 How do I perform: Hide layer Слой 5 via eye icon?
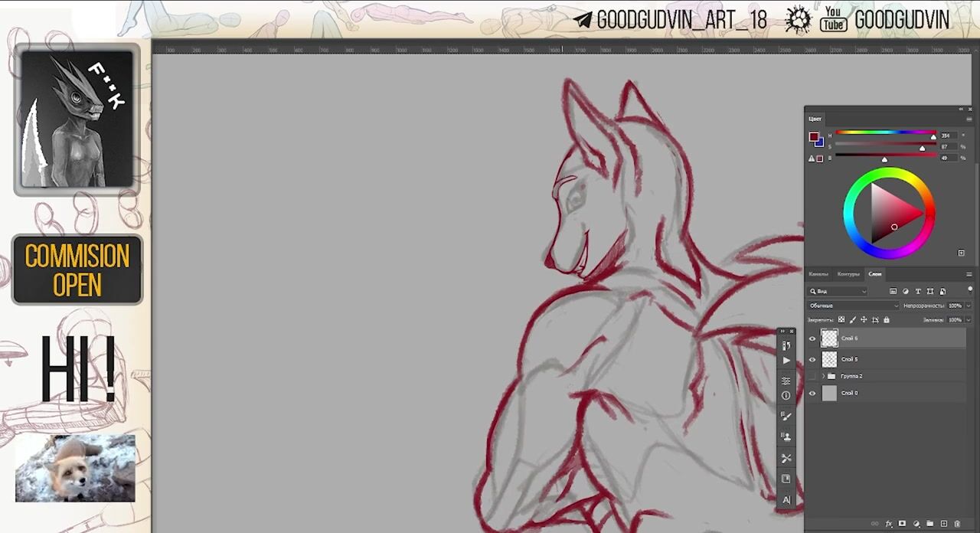pos(812,359)
